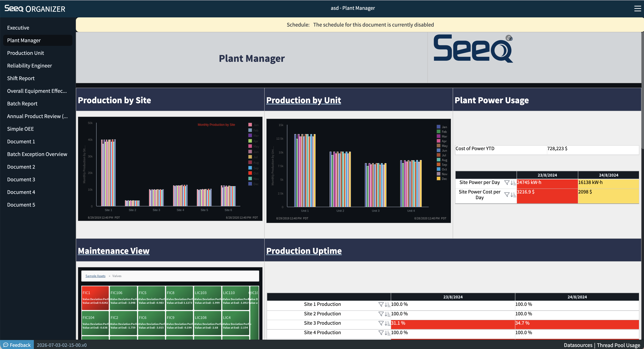Viewport: 644px width, 349px height.
Task: Follow the Production Uptime link
Action: point(304,251)
